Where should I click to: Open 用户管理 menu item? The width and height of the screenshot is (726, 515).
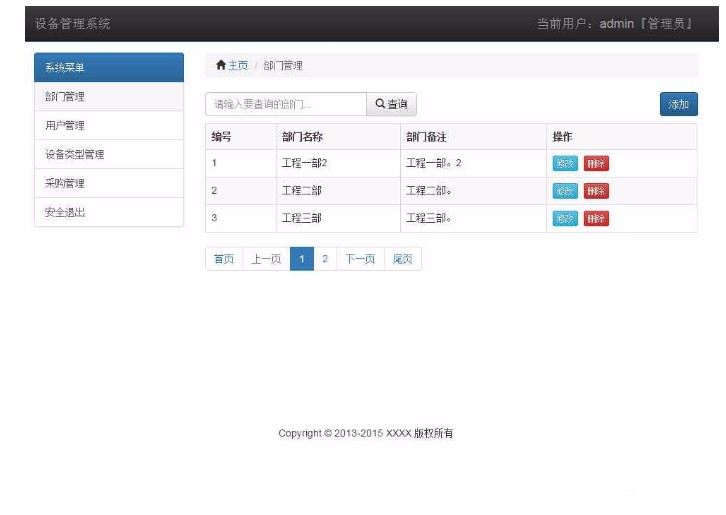click(x=109, y=126)
